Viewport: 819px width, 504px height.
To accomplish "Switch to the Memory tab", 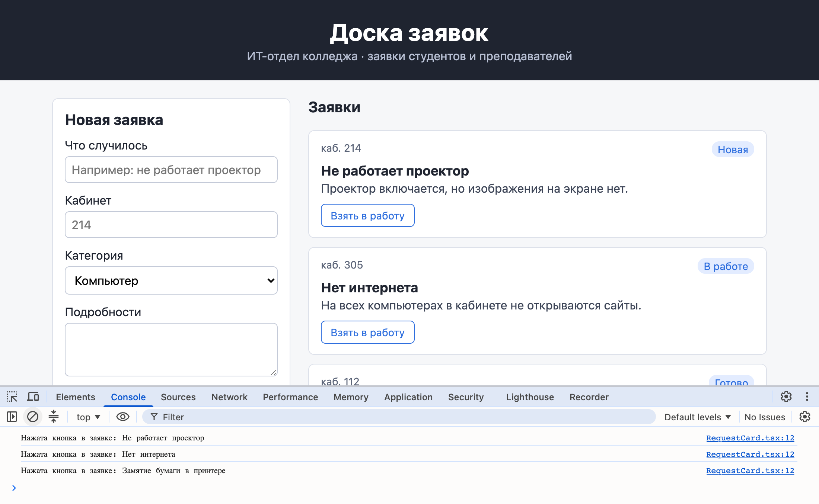I will click(351, 397).
